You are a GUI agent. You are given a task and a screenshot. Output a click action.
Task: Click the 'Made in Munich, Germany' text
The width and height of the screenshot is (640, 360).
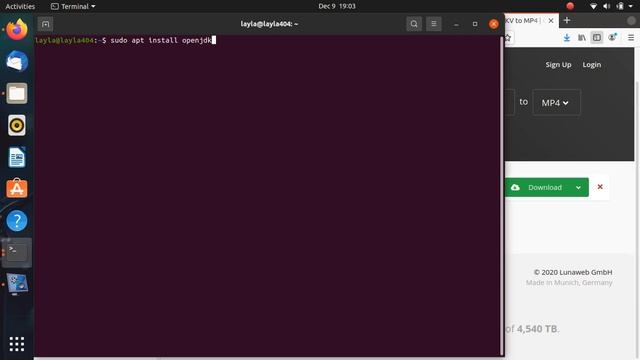pos(569,282)
